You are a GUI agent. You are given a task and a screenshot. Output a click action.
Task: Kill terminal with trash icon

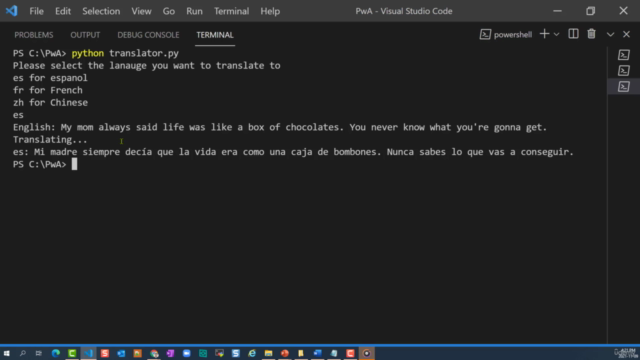(591, 34)
